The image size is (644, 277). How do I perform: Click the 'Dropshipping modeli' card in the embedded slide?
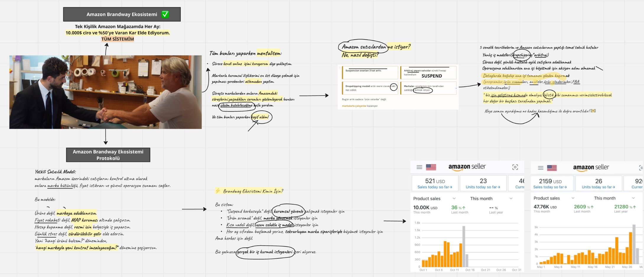(x=370, y=88)
